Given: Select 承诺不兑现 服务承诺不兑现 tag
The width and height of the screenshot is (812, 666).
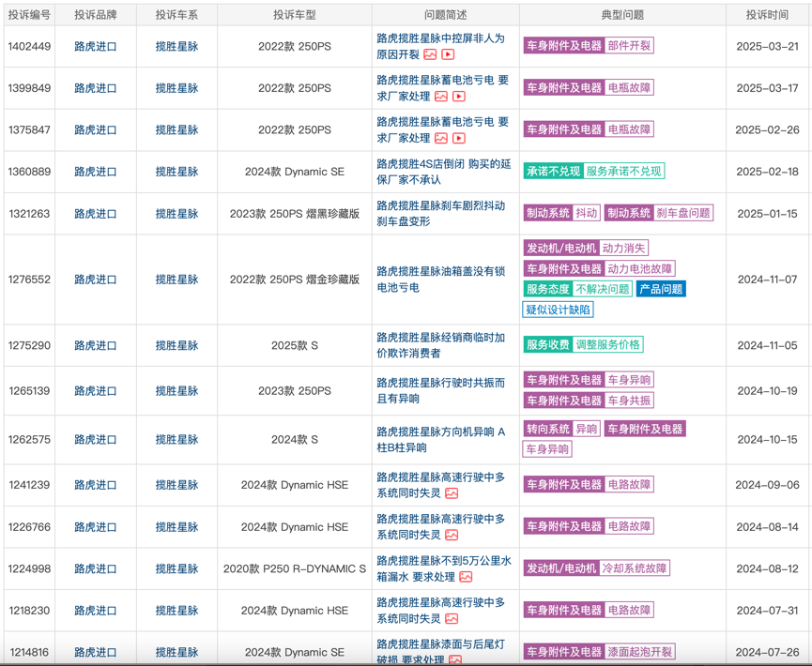Looking at the screenshot, I should [x=594, y=171].
